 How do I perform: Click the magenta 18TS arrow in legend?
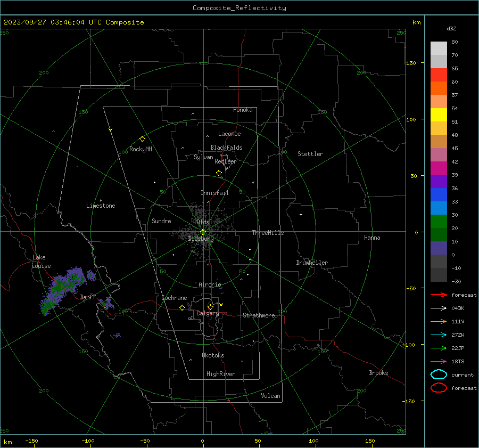pyautogui.click(x=439, y=362)
